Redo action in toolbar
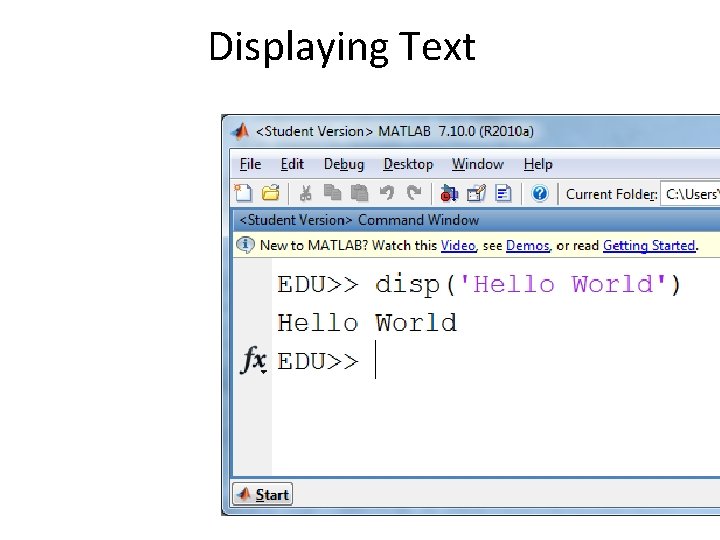Screen dimensions: 720x540 (414, 193)
